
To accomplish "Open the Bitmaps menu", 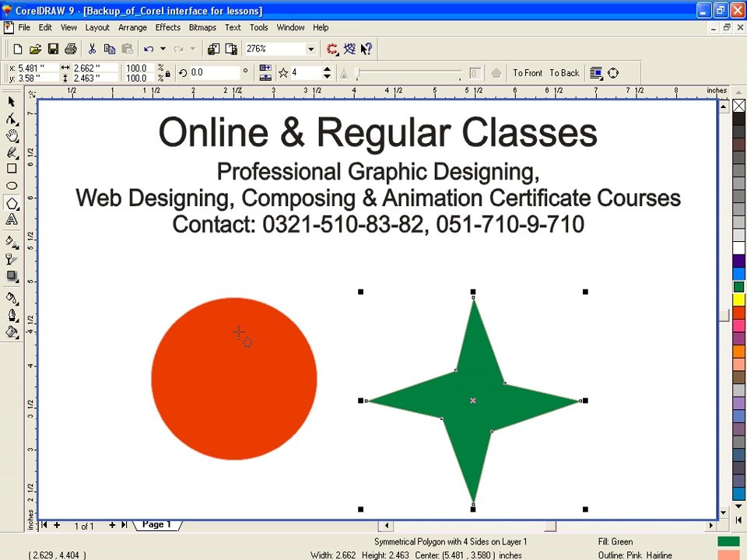I will tap(202, 27).
